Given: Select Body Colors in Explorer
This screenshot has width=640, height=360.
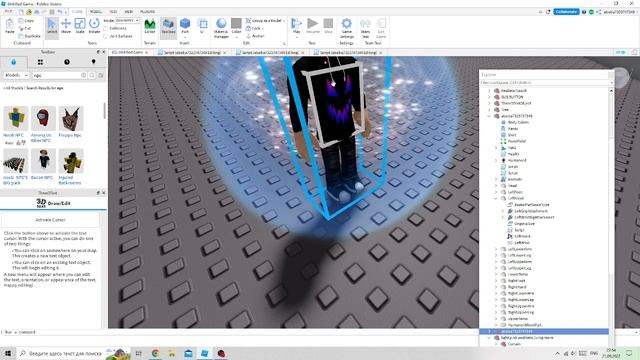Looking at the screenshot, I should point(518,122).
